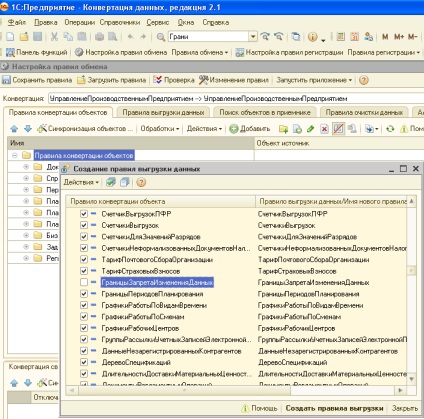The image size is (424, 419).
Task: Click the vertical scrollbar down arrow in dialog
Action: pos(412,379)
